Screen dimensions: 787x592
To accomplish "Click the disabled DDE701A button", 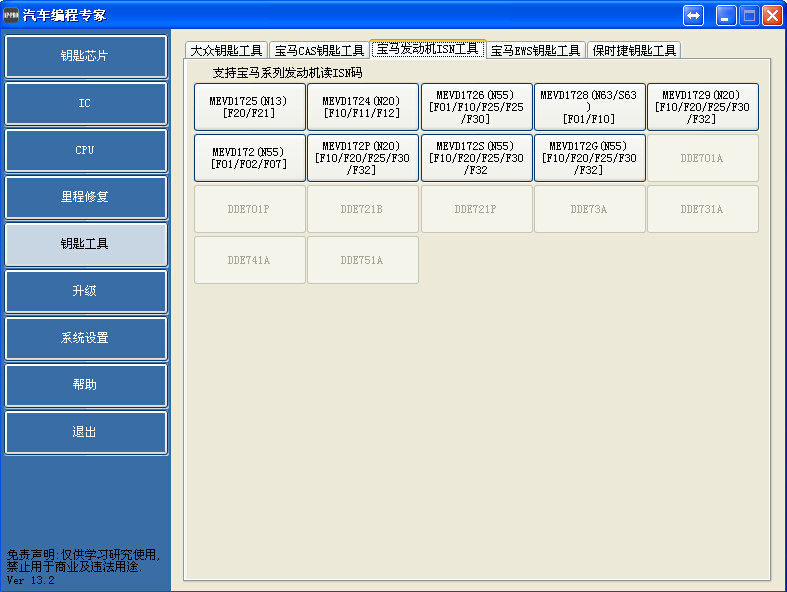I will [703, 158].
